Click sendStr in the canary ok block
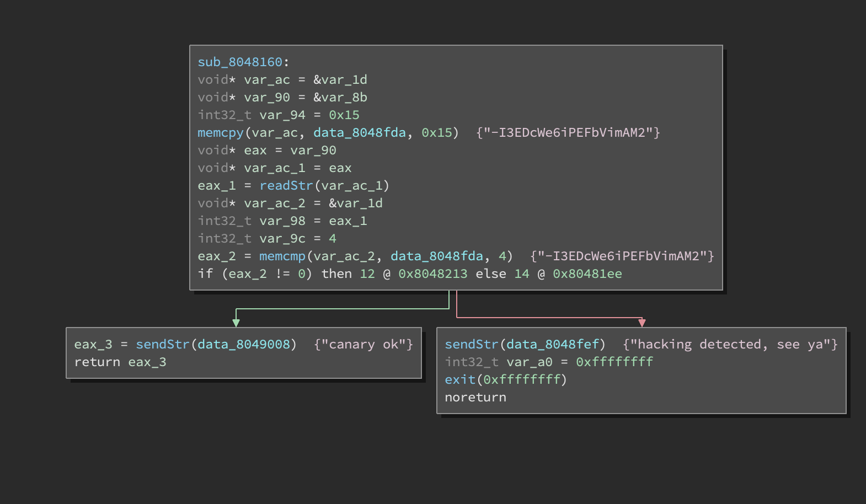 click(x=163, y=345)
